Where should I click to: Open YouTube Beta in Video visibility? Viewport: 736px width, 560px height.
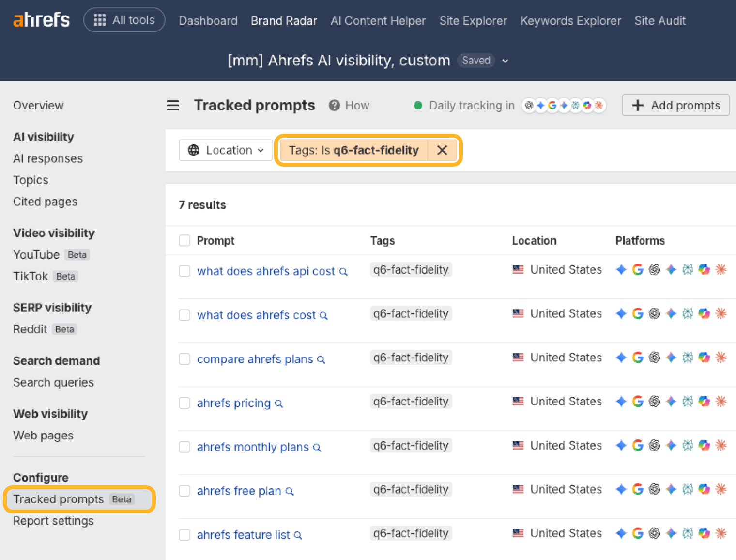point(51,254)
